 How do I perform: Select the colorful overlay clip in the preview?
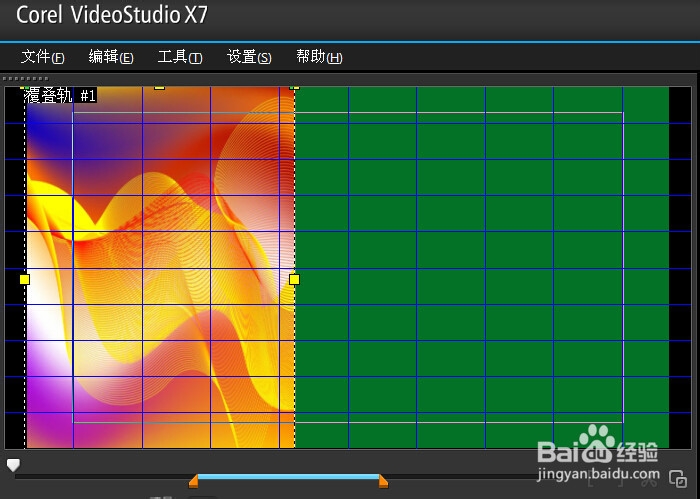[160, 268]
